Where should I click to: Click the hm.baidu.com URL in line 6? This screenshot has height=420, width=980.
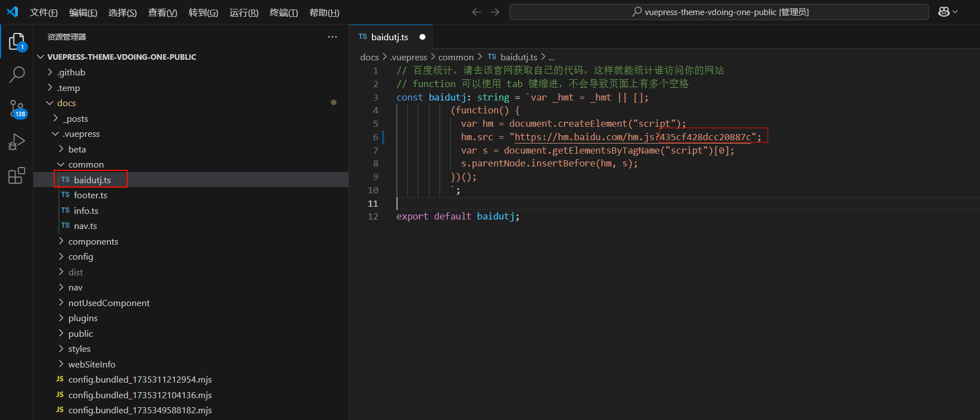(633, 137)
